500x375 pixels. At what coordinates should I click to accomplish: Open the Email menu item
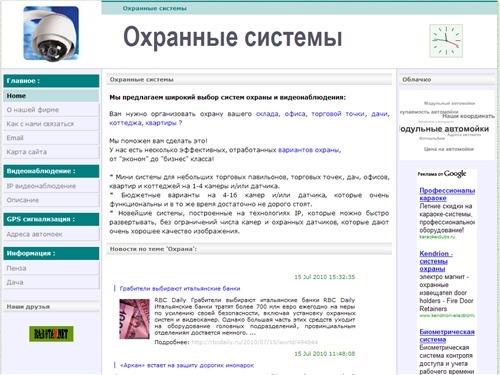click(x=51, y=138)
